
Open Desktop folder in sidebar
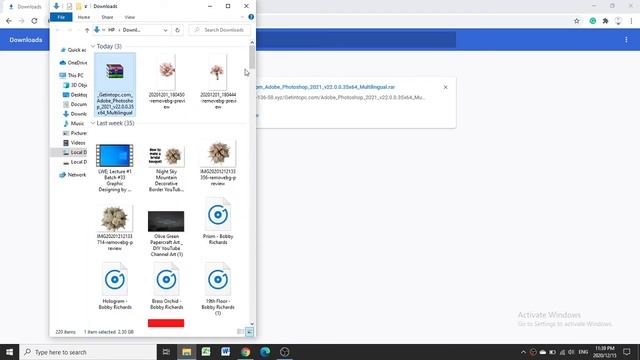pyautogui.click(x=75, y=95)
